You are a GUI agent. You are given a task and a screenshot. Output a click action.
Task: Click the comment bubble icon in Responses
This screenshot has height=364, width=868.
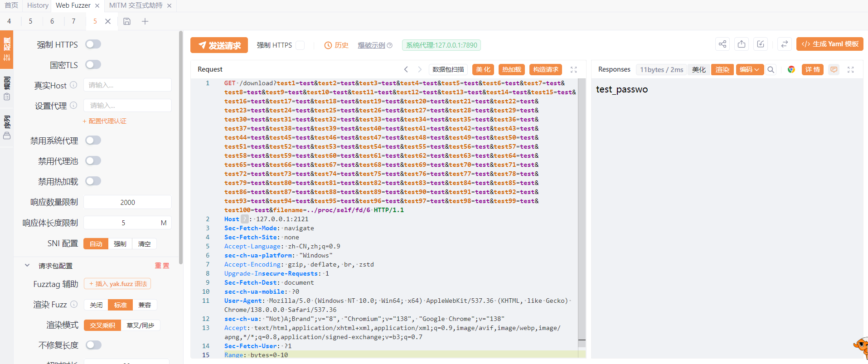point(834,69)
